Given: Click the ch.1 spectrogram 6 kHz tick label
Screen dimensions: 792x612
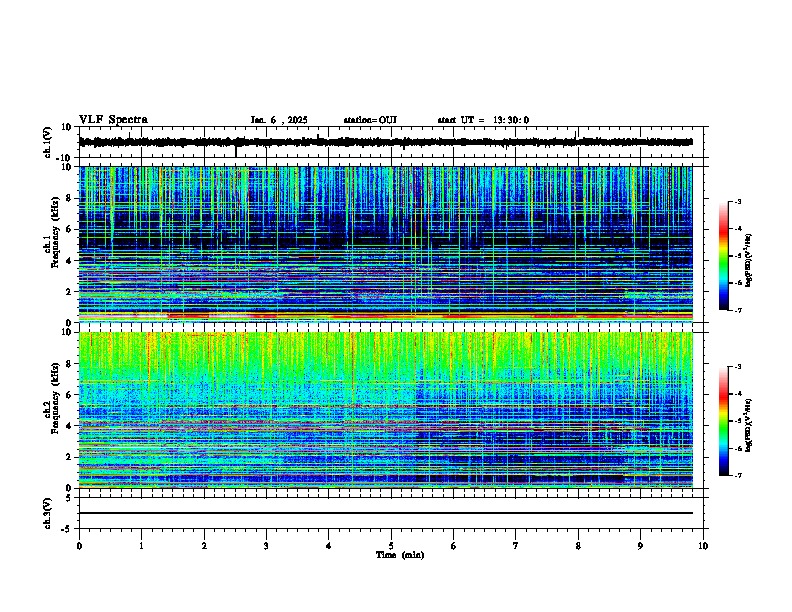Looking at the screenshot, I should tap(70, 229).
